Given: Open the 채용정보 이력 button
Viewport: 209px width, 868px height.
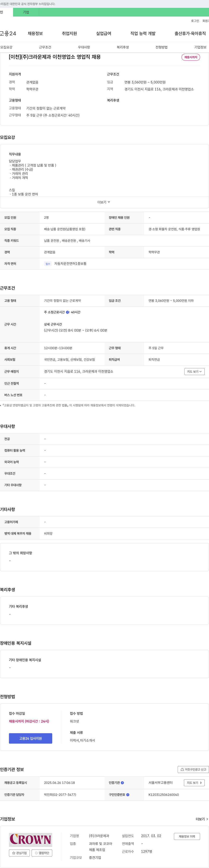Looking at the screenshot, I should click(x=187, y=836).
